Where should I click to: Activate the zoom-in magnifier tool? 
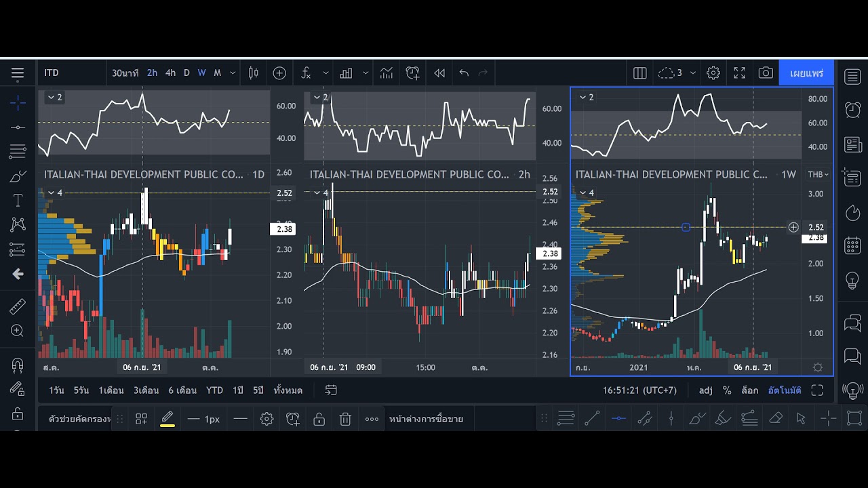(x=18, y=331)
